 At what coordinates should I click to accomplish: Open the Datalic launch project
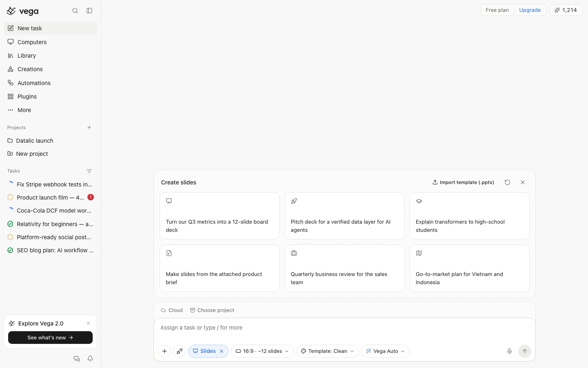click(x=51, y=141)
